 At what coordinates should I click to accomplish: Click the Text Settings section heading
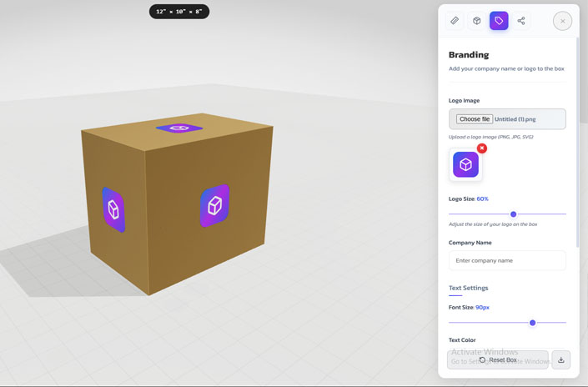[469, 288]
